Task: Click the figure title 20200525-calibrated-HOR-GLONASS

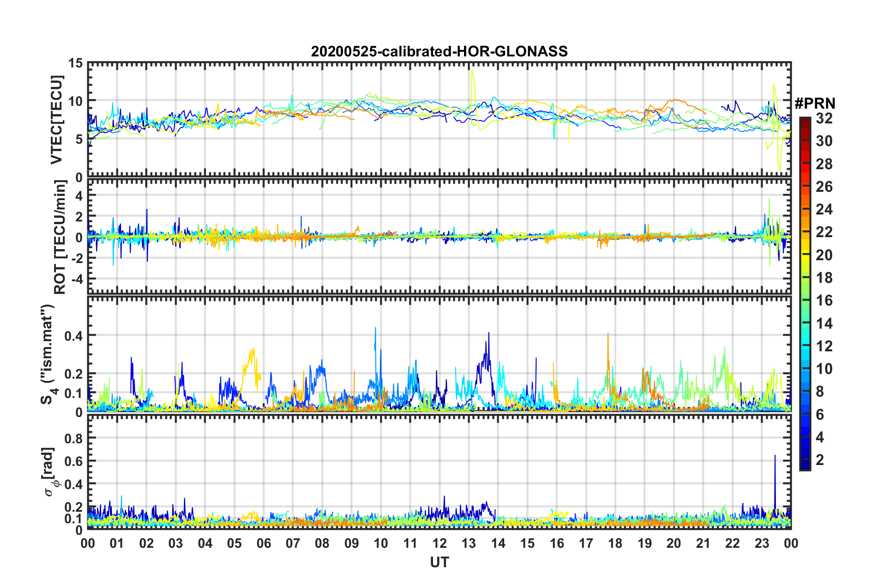Action: tap(439, 51)
